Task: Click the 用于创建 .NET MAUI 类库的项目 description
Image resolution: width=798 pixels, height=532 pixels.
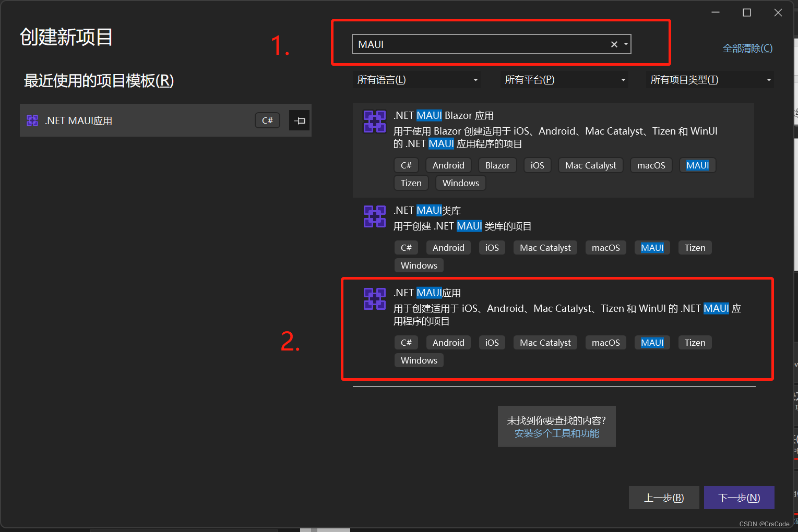Action: (462, 226)
